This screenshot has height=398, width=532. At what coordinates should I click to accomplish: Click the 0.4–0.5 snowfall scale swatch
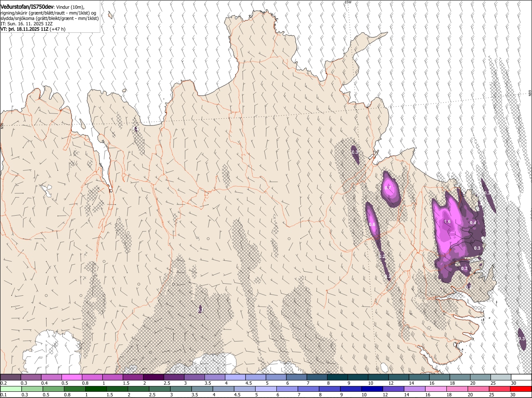tap(51, 377)
